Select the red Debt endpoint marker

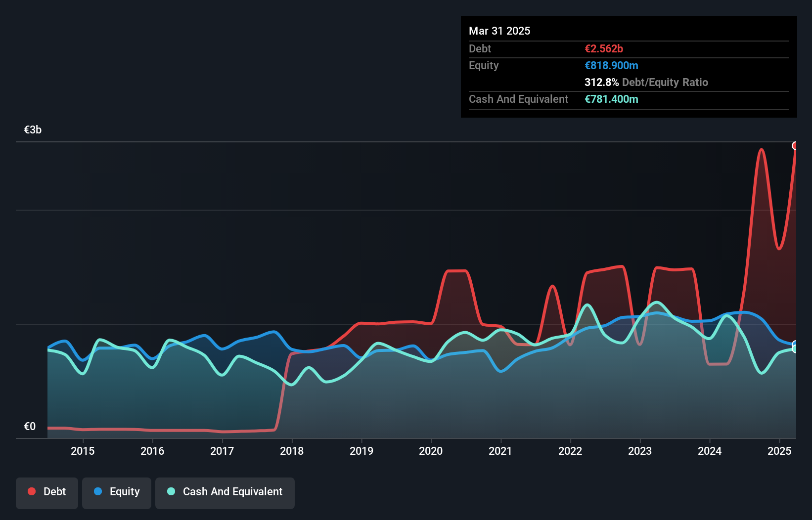795,146
